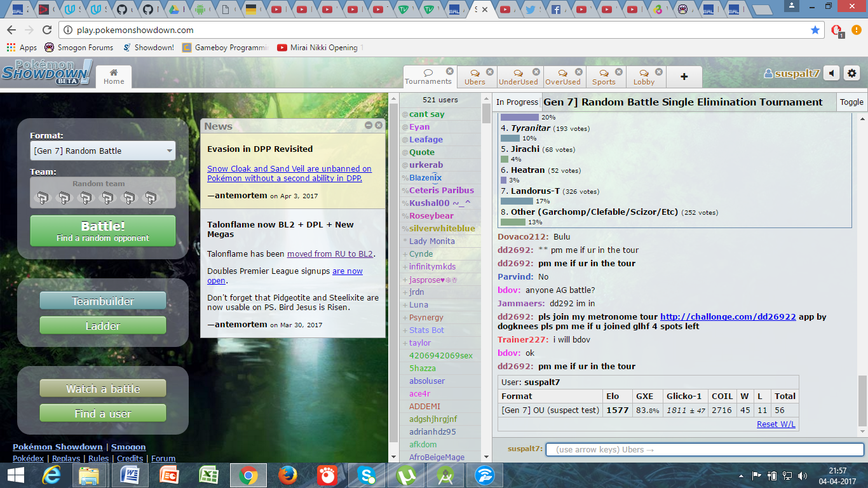The image size is (868, 488).
Task: Click the In Progress tournament label
Action: click(517, 102)
